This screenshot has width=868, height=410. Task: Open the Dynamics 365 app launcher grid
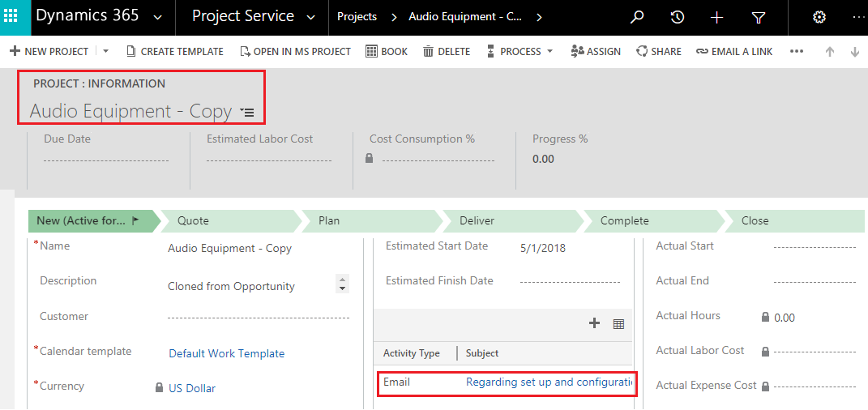(11, 16)
